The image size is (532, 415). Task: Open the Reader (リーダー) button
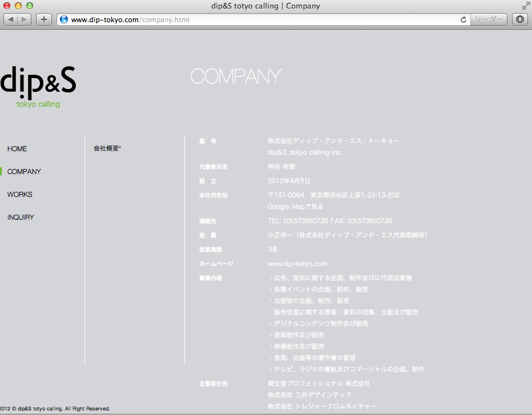click(x=489, y=19)
